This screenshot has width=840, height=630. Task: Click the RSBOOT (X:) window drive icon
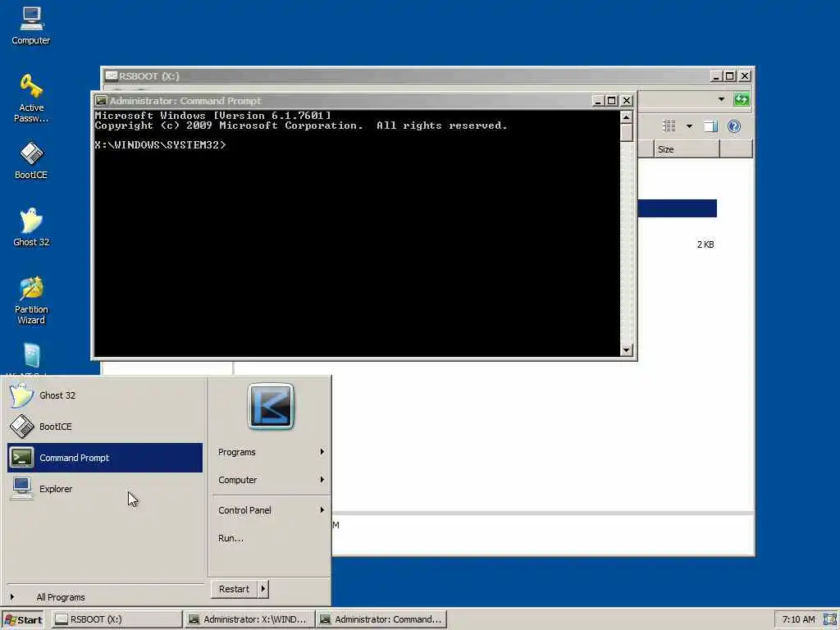click(112, 75)
